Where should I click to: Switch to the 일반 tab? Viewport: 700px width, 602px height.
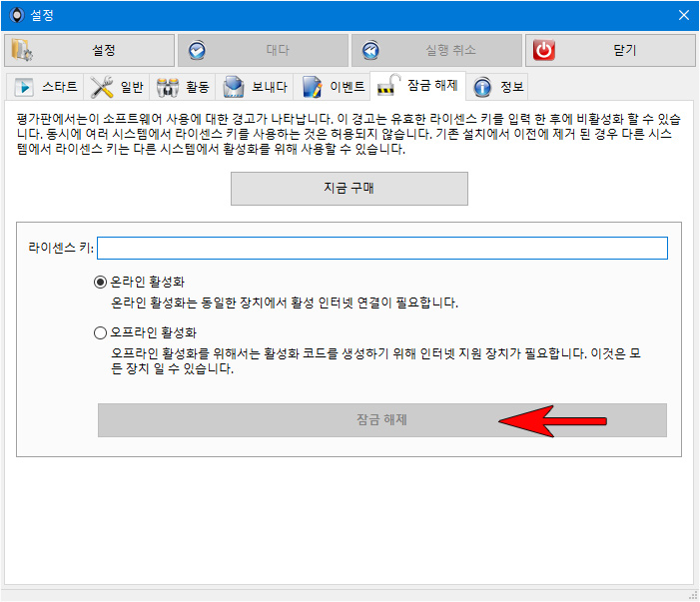117,87
